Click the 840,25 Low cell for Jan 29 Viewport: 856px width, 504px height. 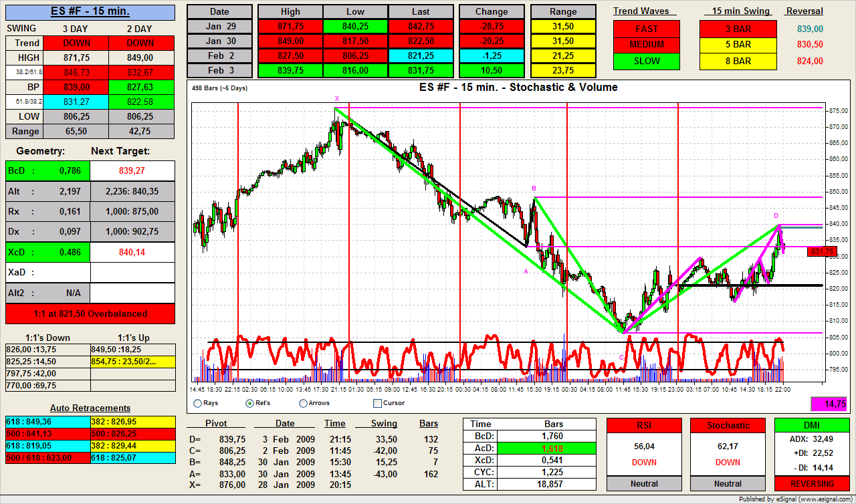[356, 26]
